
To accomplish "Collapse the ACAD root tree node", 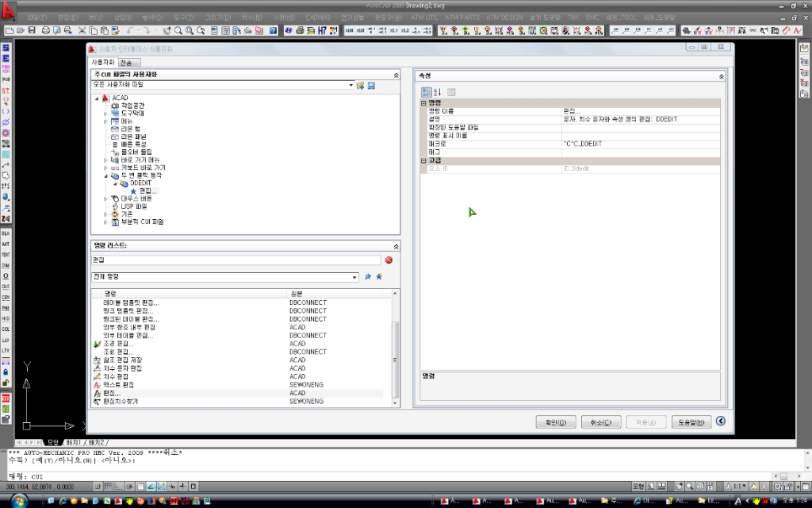I will coord(97,98).
